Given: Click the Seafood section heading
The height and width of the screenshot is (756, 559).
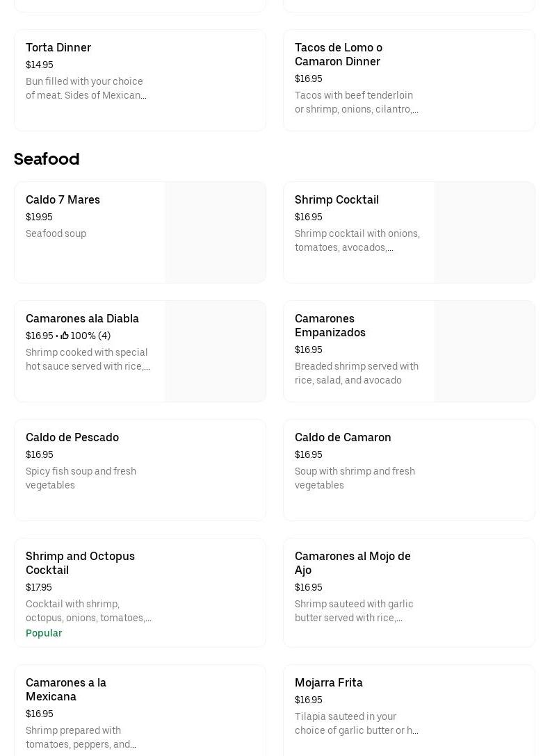Looking at the screenshot, I should 47,159.
